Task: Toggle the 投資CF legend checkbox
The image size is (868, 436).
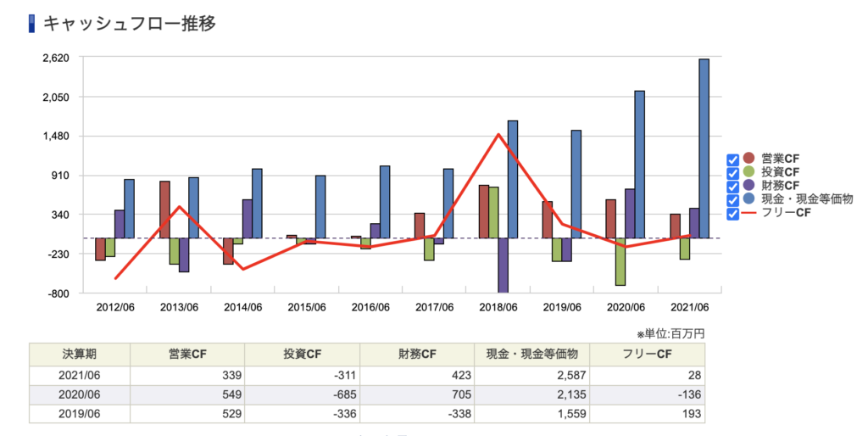Action: click(x=732, y=173)
